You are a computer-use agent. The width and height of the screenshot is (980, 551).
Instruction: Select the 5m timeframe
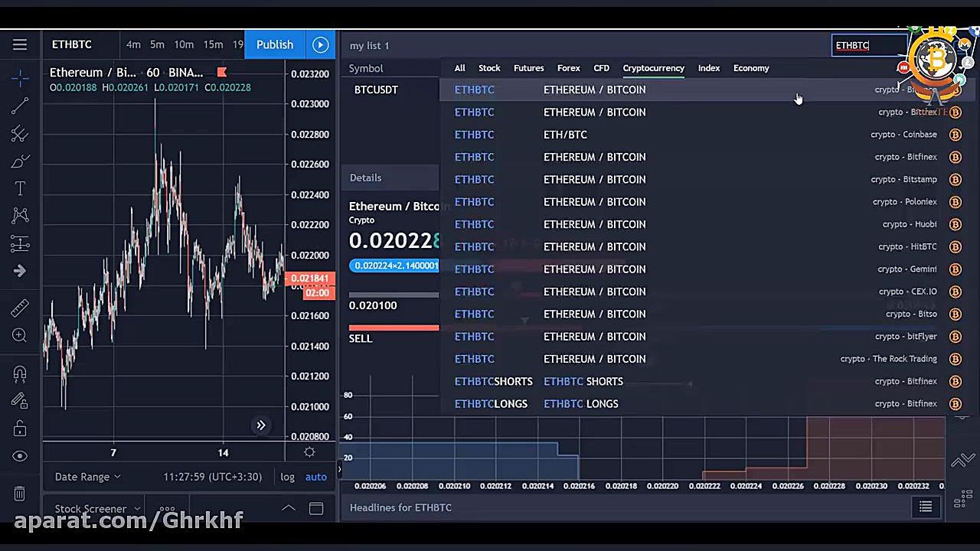157,45
